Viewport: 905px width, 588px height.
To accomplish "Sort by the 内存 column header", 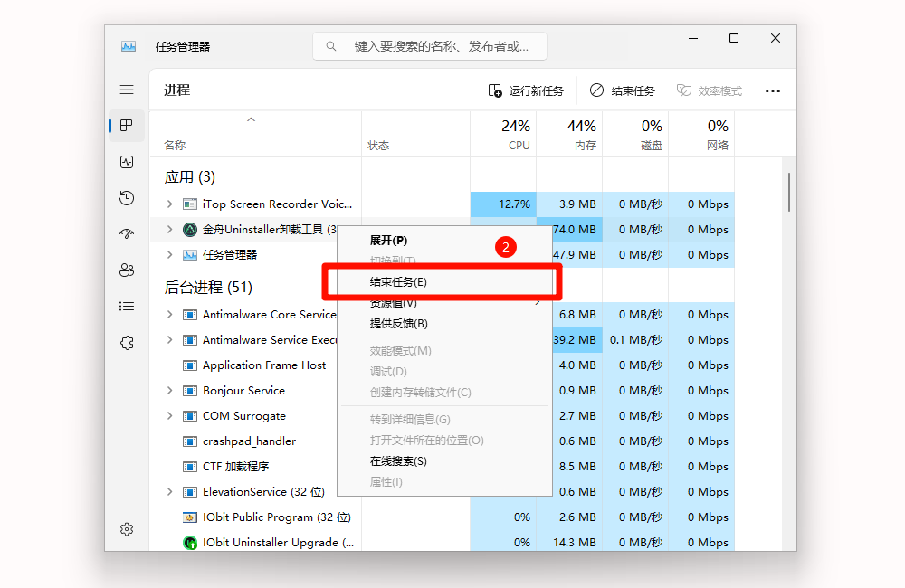I will [569, 134].
